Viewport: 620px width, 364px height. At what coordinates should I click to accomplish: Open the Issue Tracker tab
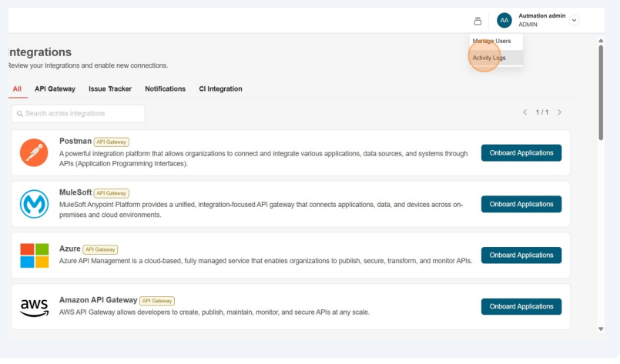(x=110, y=89)
